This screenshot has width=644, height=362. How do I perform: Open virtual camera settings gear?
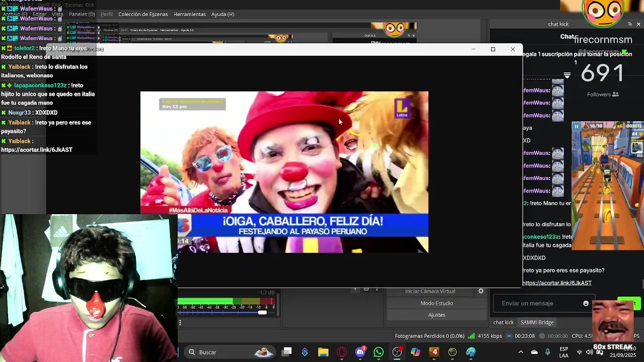coord(480,291)
